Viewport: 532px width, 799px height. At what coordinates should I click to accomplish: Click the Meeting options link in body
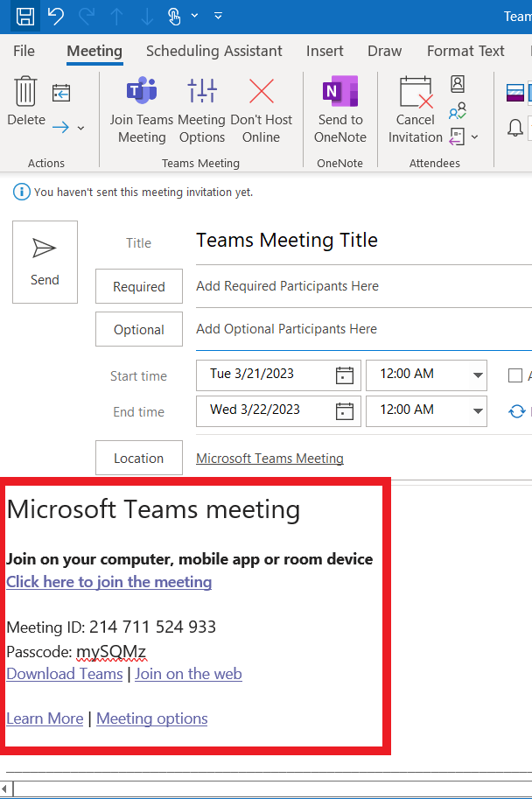coord(151,718)
